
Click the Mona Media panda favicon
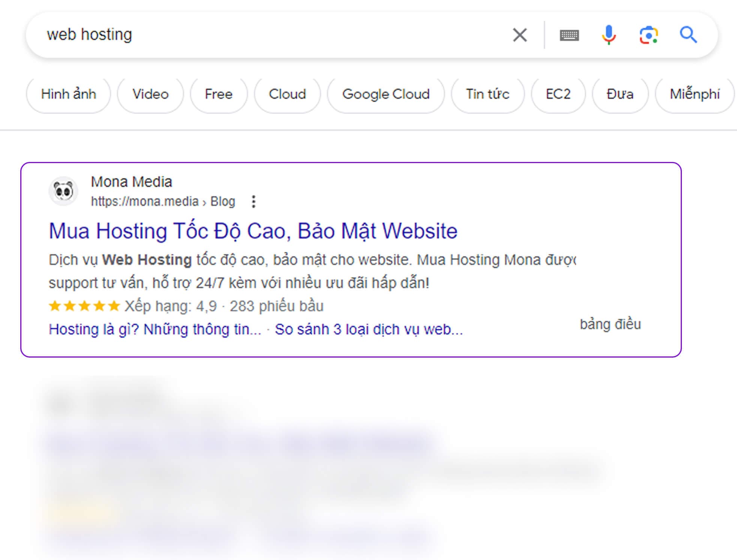coord(63,191)
